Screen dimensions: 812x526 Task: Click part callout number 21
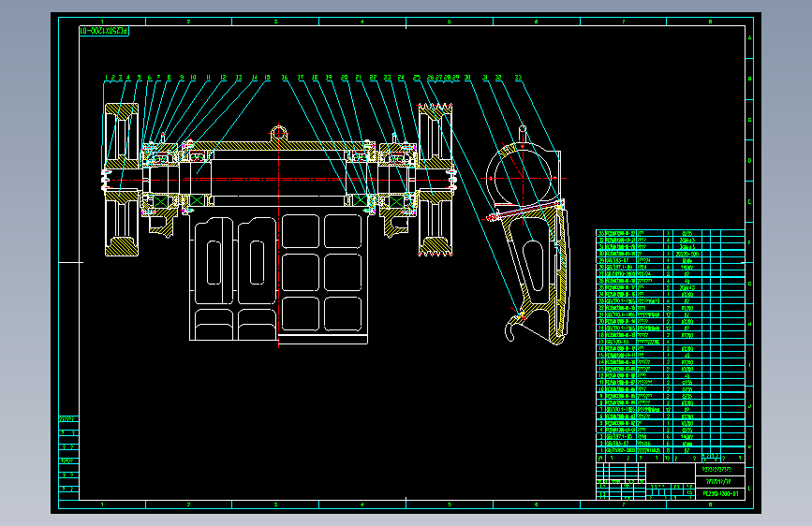[x=359, y=78]
